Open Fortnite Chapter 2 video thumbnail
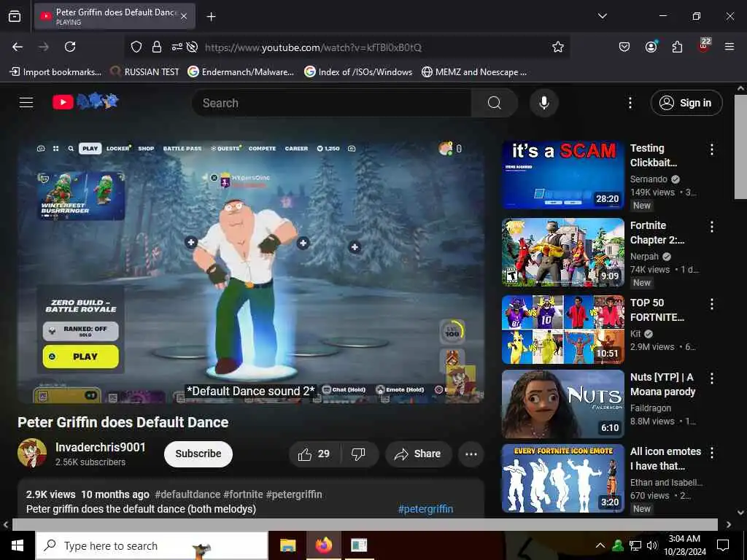Image resolution: width=747 pixels, height=560 pixels. (x=562, y=252)
